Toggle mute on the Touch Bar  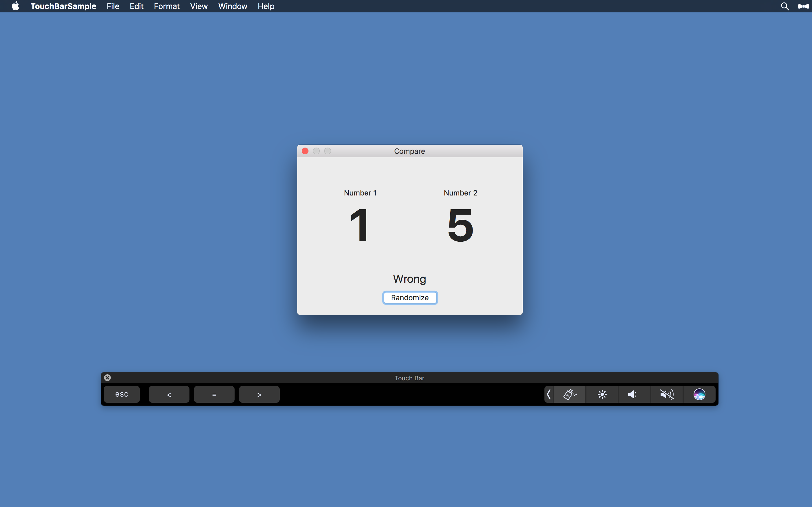click(667, 394)
